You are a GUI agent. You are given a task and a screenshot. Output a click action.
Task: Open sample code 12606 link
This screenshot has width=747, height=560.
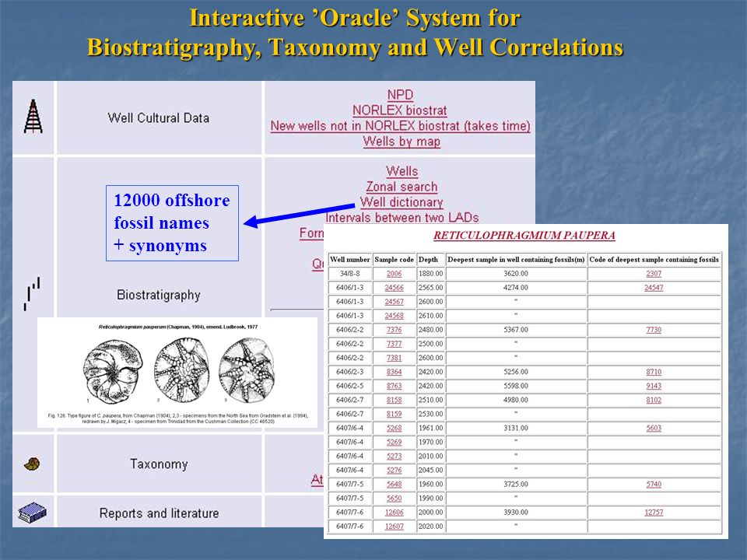pyautogui.click(x=394, y=513)
